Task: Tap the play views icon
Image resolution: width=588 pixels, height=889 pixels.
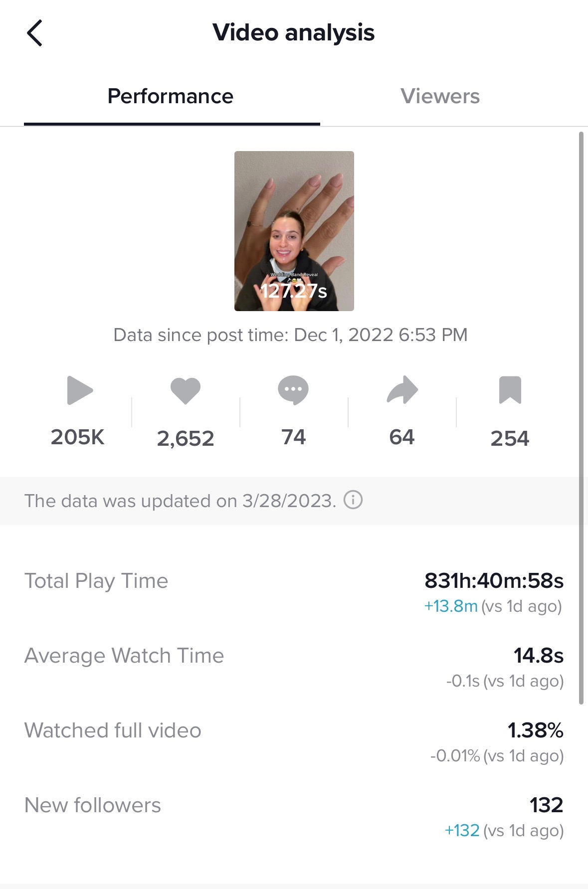Action: (80, 390)
